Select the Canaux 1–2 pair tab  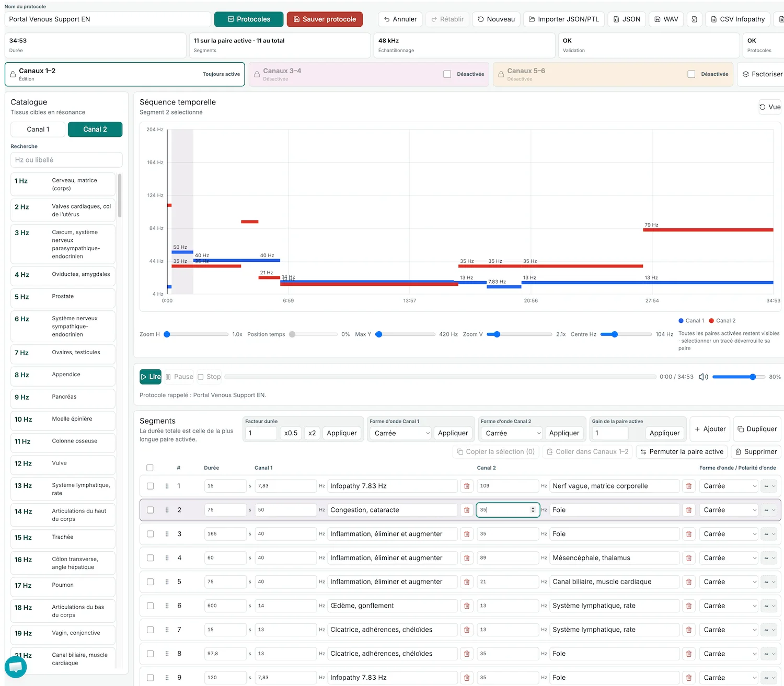(125, 74)
